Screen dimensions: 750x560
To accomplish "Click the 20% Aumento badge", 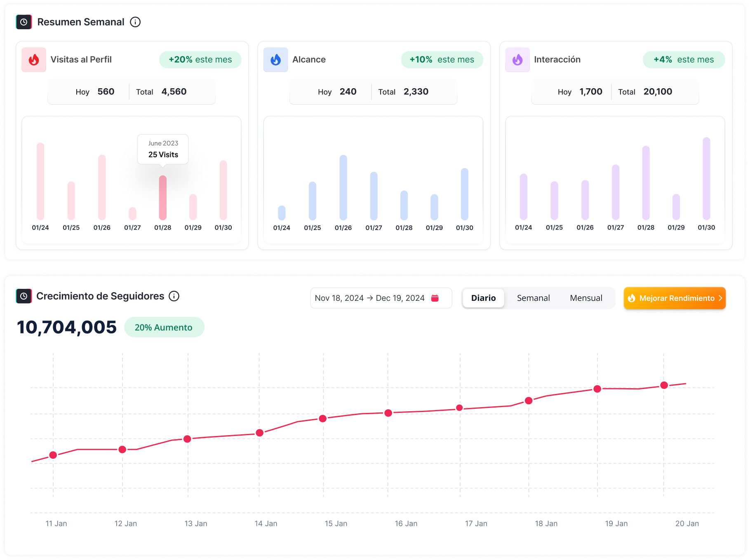I will [x=164, y=327].
